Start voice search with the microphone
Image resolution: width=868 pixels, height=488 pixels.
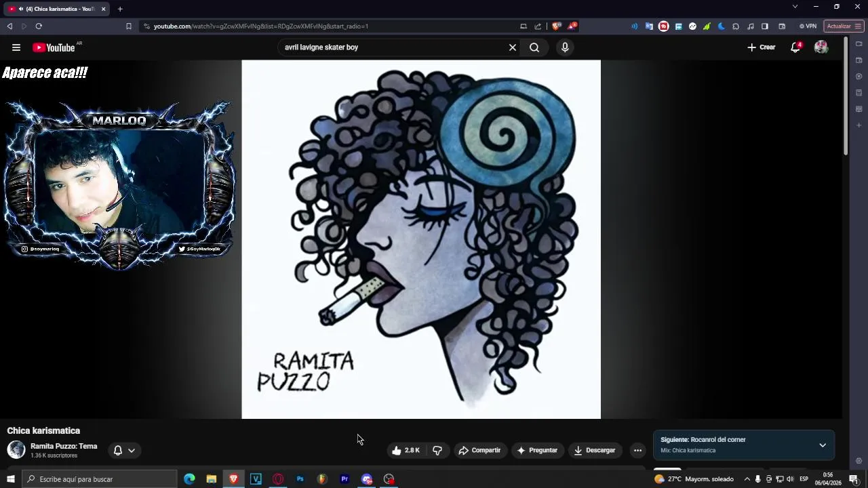[x=565, y=47]
